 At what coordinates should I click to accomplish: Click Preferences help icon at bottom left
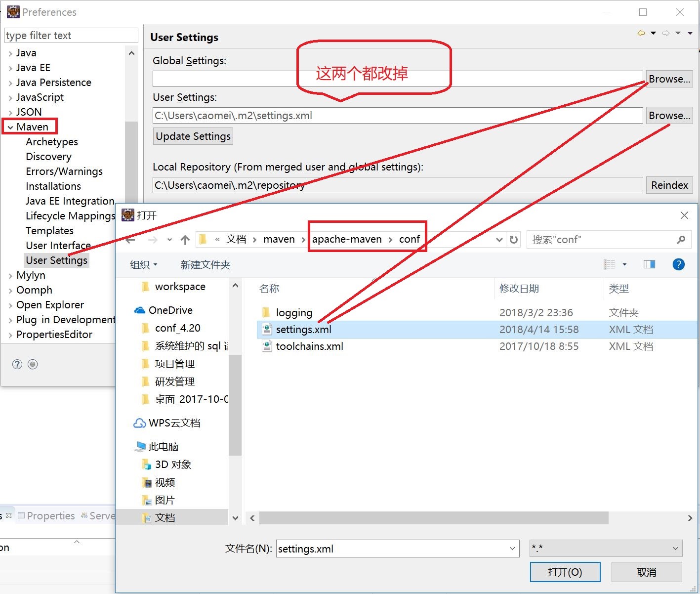[17, 364]
